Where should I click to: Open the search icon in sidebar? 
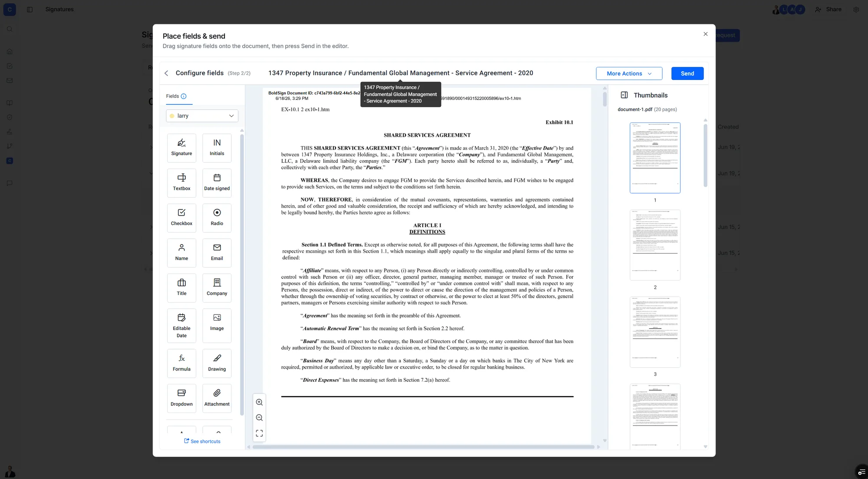click(x=10, y=29)
